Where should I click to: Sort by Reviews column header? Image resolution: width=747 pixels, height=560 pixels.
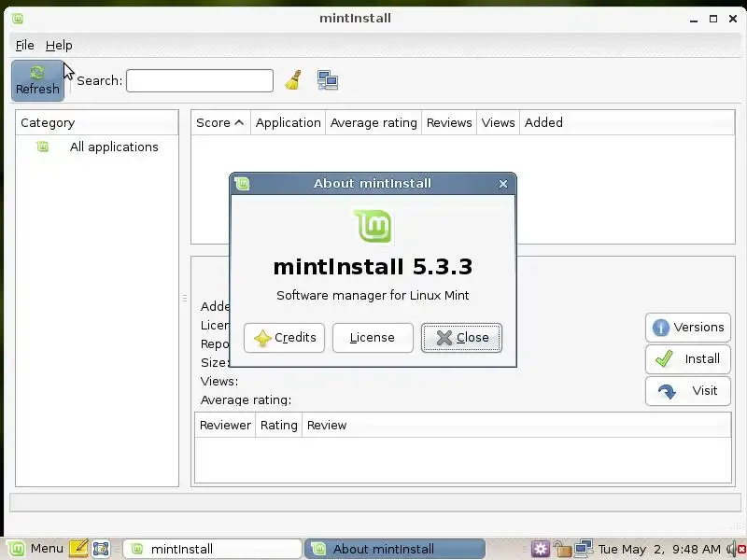(449, 123)
